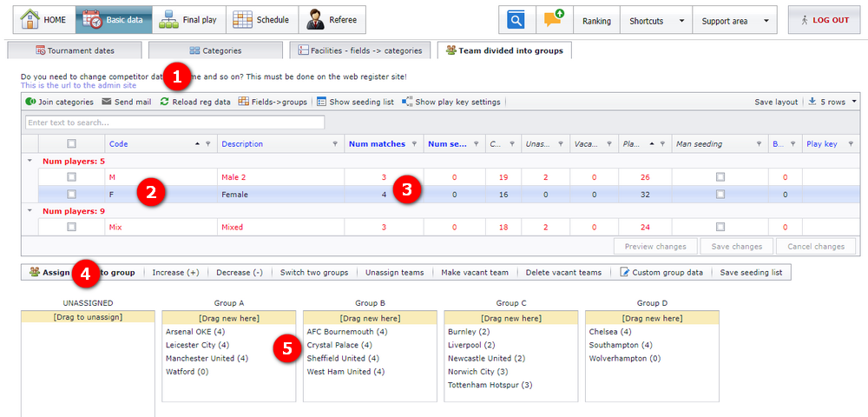Switch to Tournament dates tab
868x417 pixels.
click(x=74, y=50)
